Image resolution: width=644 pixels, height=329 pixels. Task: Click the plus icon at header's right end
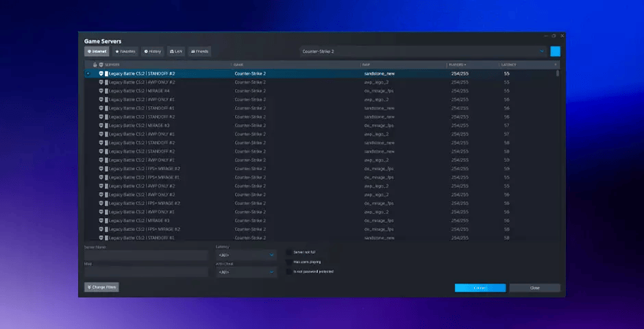(x=556, y=65)
